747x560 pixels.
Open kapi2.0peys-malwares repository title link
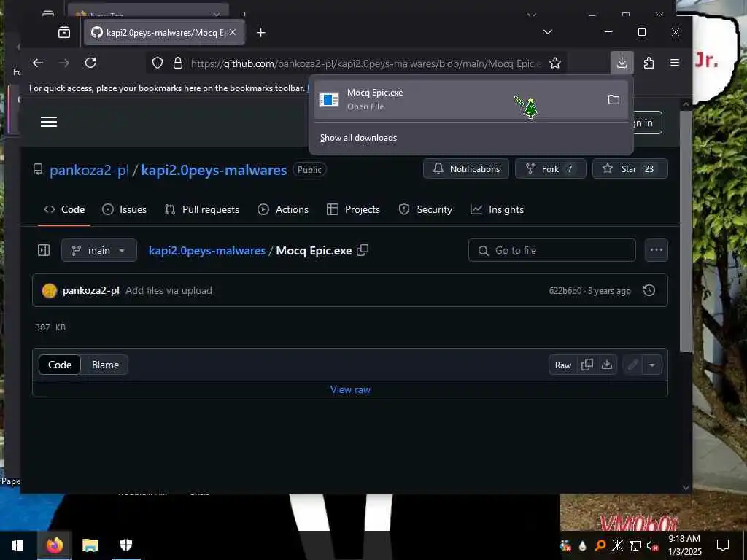tap(214, 170)
